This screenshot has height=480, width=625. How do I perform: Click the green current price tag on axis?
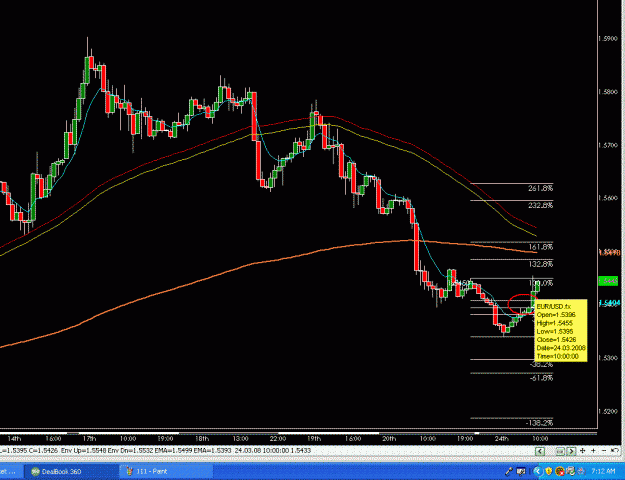[x=609, y=281]
